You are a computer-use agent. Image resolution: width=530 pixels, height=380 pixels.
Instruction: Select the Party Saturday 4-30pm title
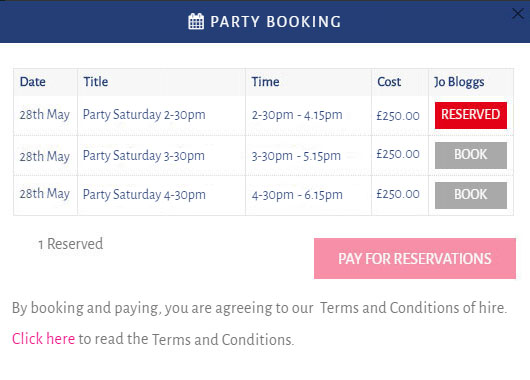click(144, 195)
